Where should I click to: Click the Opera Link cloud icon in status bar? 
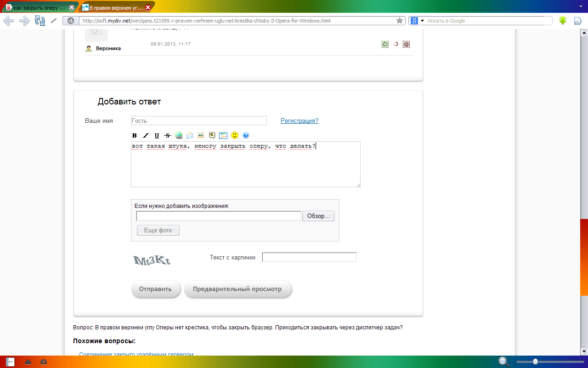tap(28, 362)
